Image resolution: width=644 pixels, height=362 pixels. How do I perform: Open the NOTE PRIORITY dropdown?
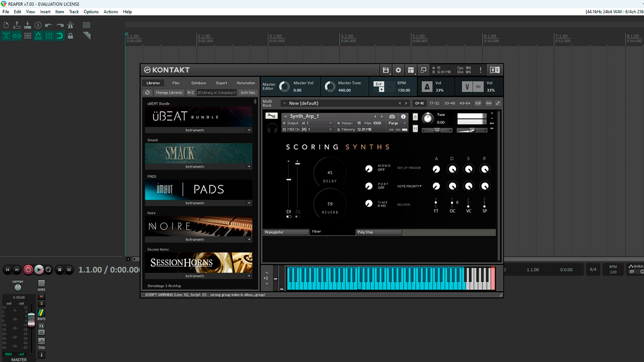409,186
